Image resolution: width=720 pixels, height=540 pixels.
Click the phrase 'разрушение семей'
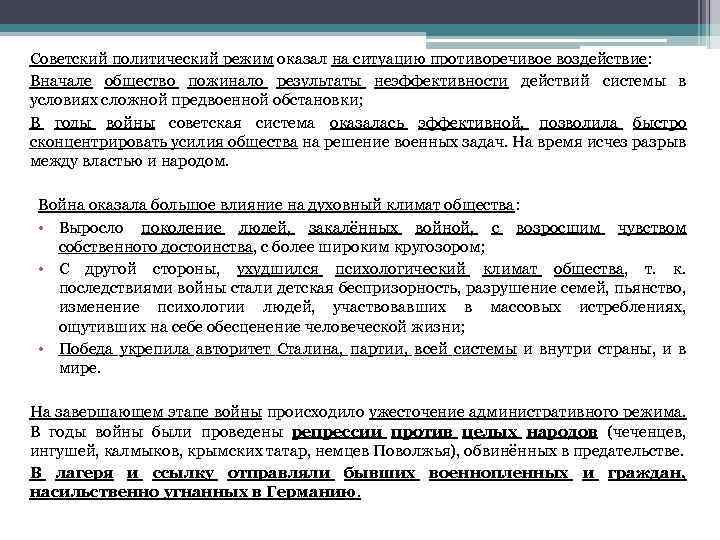[x=535, y=288]
